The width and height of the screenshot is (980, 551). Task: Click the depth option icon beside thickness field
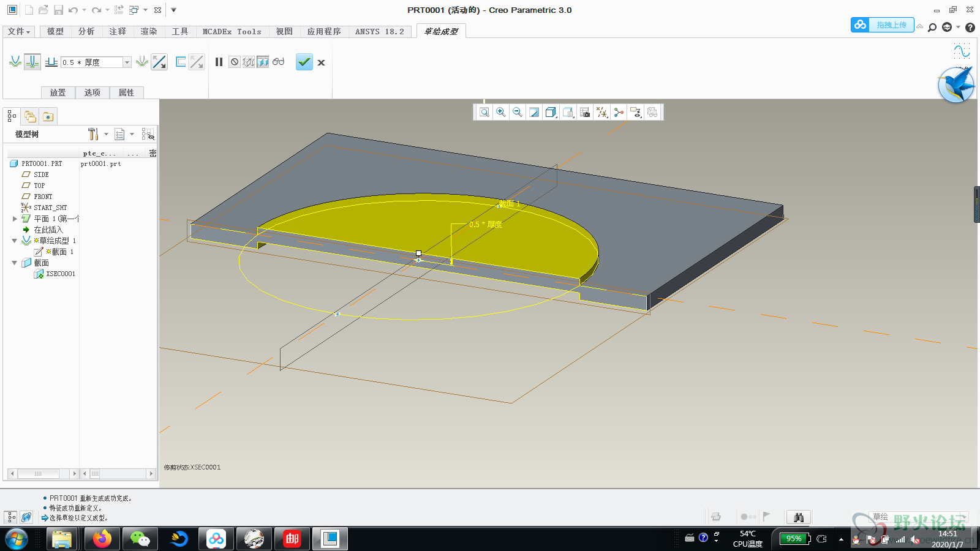point(51,62)
